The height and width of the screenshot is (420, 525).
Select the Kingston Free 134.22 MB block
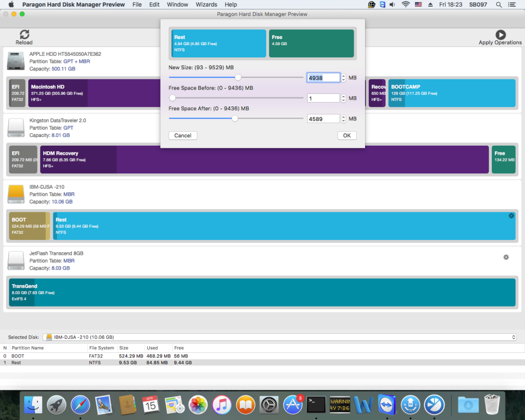click(x=503, y=159)
